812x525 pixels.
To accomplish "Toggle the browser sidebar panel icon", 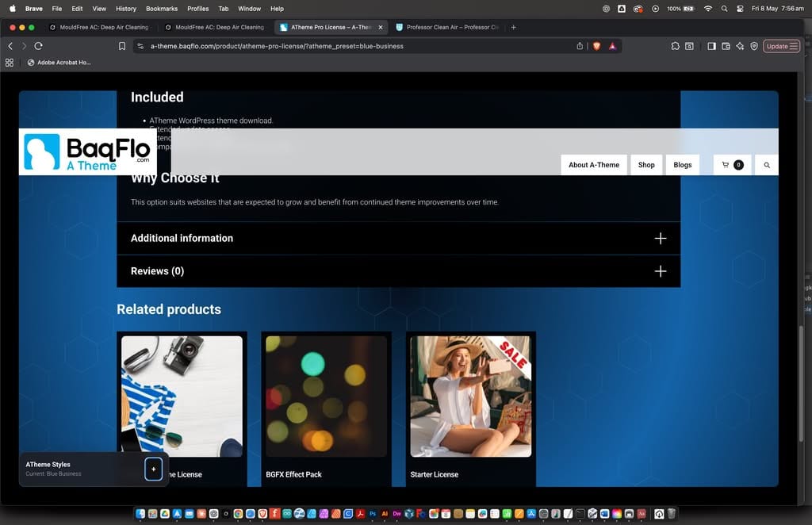I will click(711, 46).
